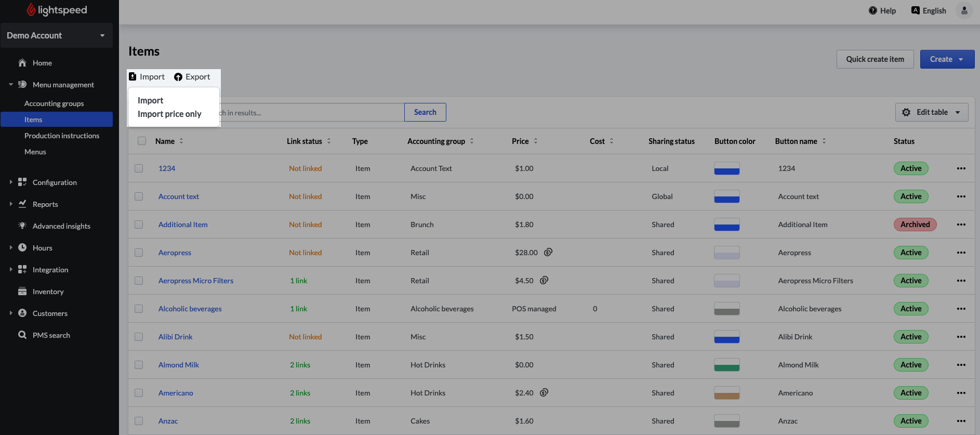Check the checkbox for Account text row

click(139, 196)
